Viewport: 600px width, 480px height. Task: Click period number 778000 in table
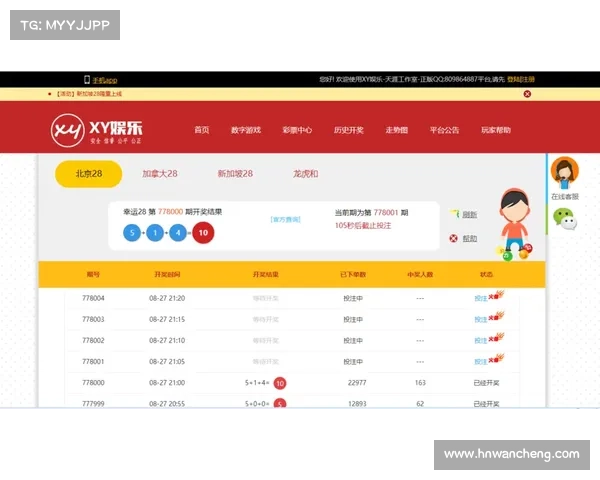click(93, 383)
